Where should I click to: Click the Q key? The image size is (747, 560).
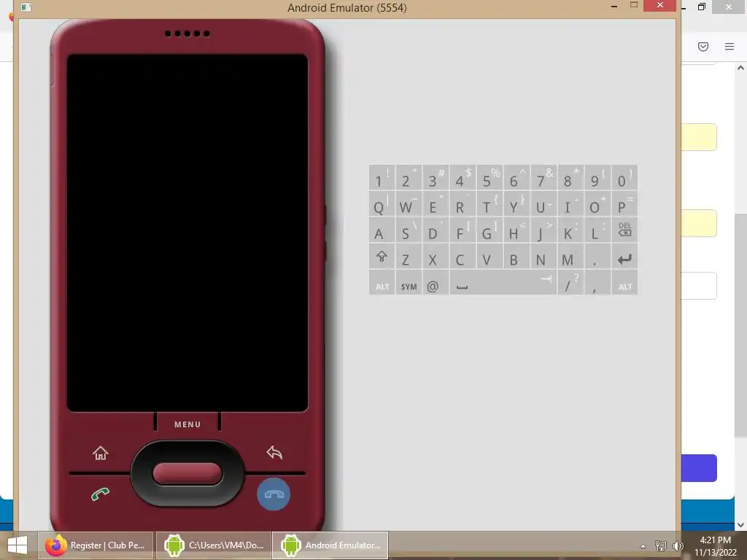pyautogui.click(x=382, y=204)
